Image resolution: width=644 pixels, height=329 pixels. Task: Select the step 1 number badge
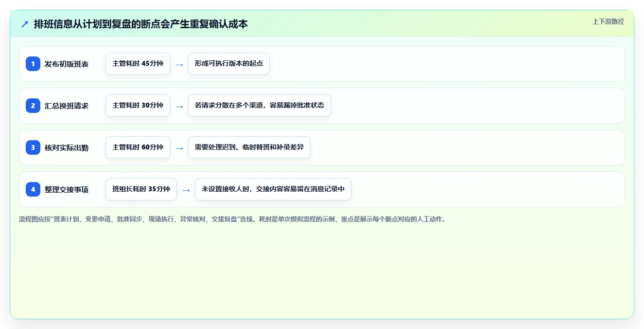tap(33, 64)
